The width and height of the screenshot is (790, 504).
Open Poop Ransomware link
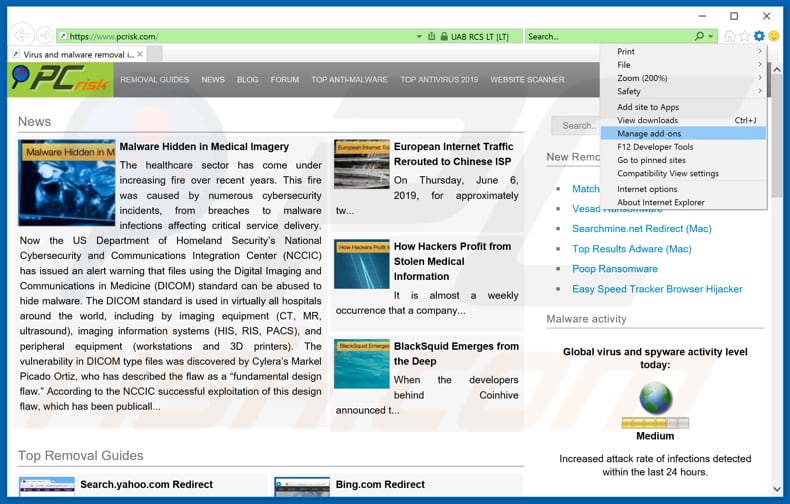point(615,269)
